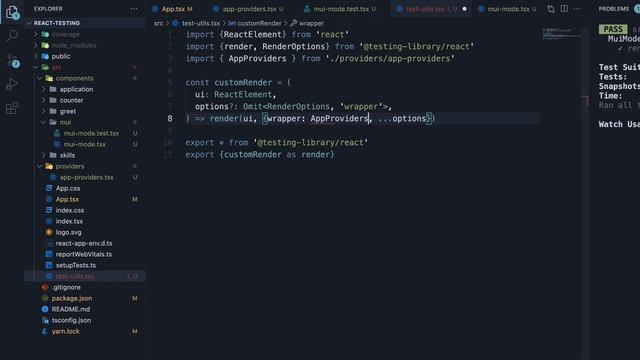Viewport: 640px width, 360px height.
Task: Expand the coverage folder
Action: (66, 34)
